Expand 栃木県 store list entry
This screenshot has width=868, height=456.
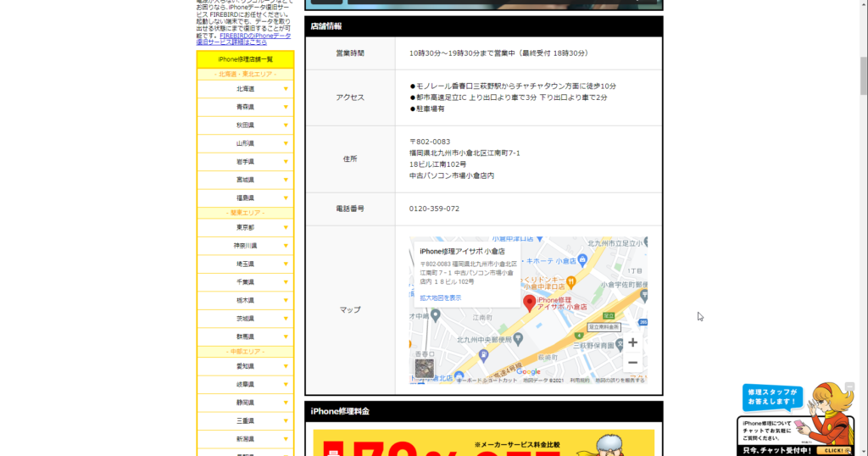(245, 301)
